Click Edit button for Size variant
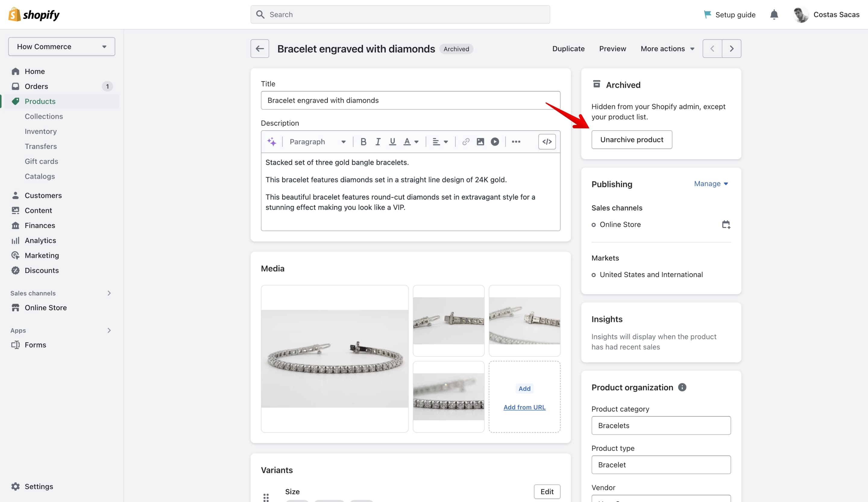868x502 pixels. point(547,492)
